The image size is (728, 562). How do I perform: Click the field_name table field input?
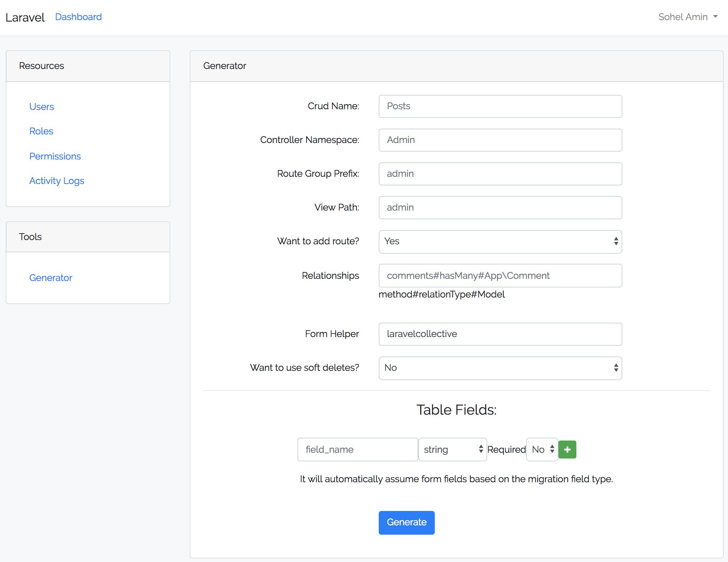[x=357, y=450]
